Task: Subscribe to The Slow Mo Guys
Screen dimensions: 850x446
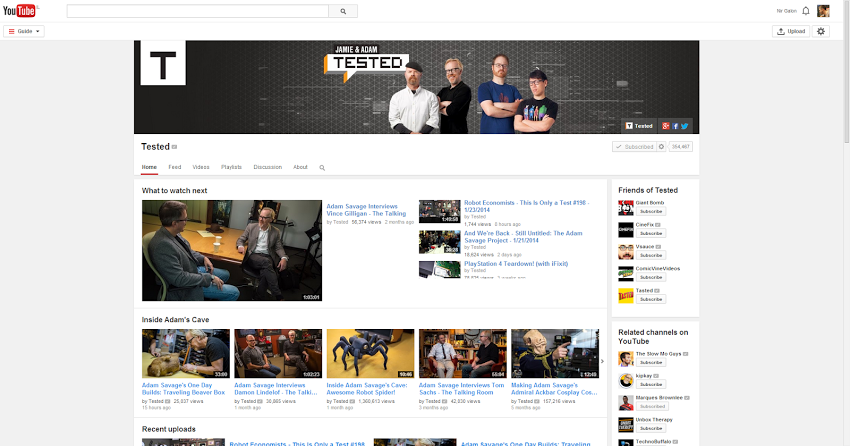Action: click(651, 363)
